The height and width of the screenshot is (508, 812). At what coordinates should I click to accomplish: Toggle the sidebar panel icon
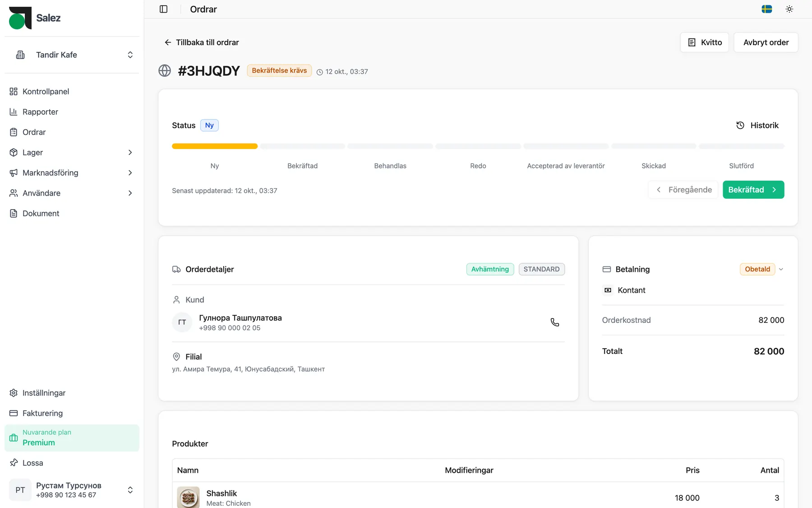(x=164, y=9)
